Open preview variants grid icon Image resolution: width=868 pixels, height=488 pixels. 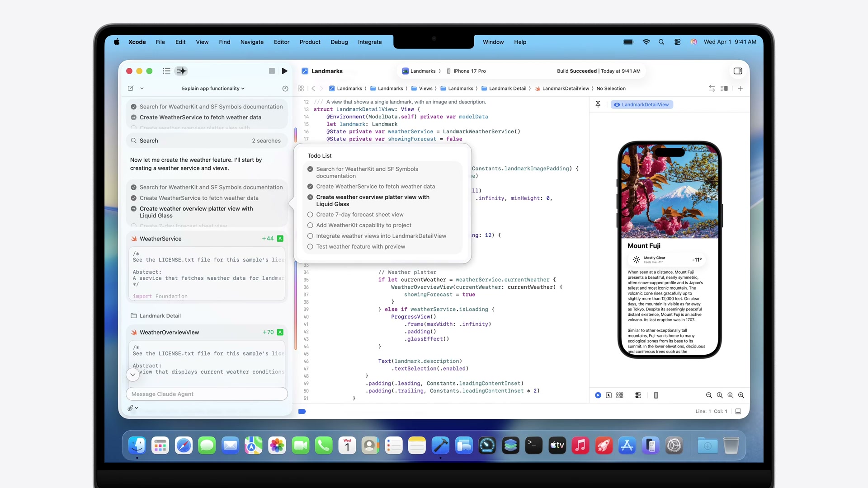tap(620, 395)
